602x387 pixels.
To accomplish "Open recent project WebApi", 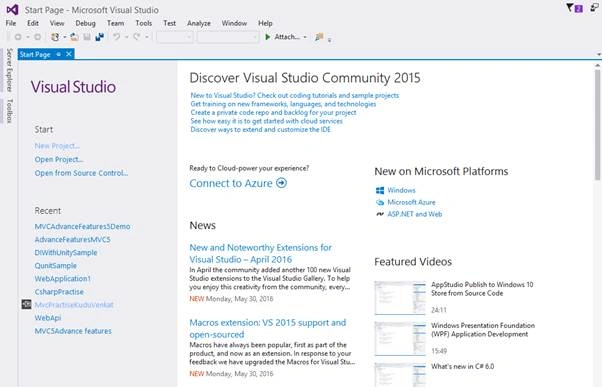I will coord(48,318).
